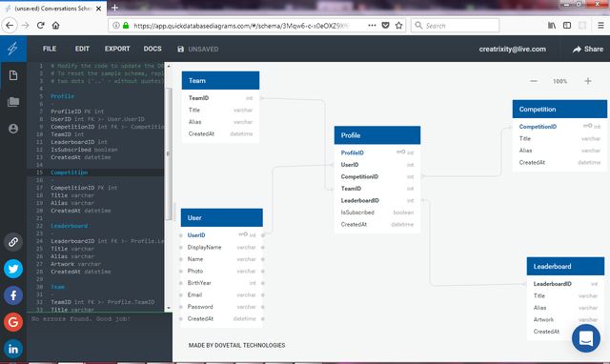
Task: Click IsSubscribed field in Profile table
Action: coord(377,212)
